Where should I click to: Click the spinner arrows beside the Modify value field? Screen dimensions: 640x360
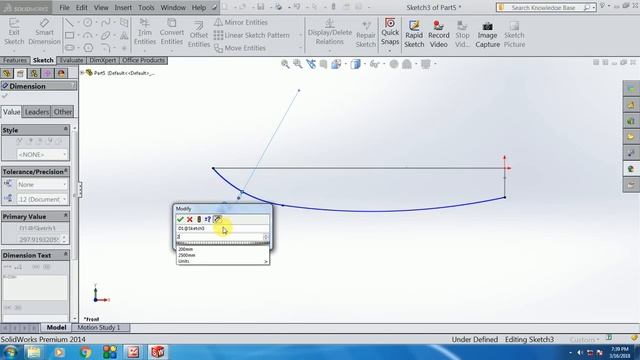click(266, 237)
